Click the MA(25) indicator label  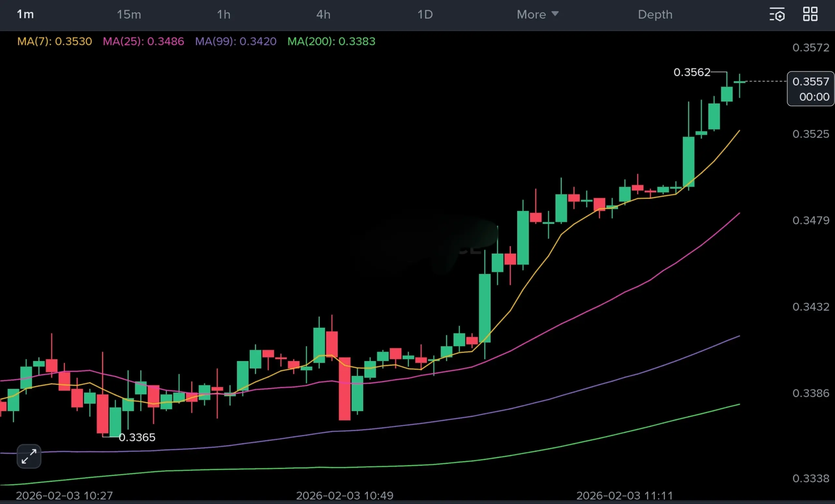[x=143, y=41]
